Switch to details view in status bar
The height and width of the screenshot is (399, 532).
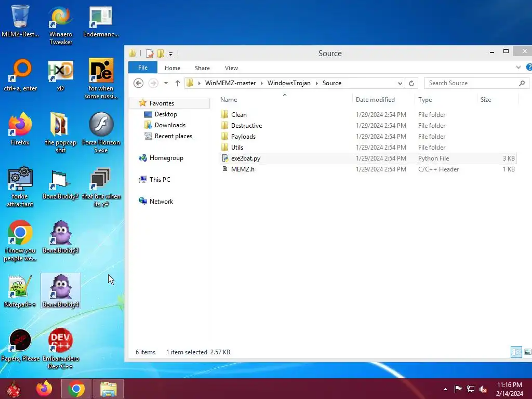click(x=516, y=352)
